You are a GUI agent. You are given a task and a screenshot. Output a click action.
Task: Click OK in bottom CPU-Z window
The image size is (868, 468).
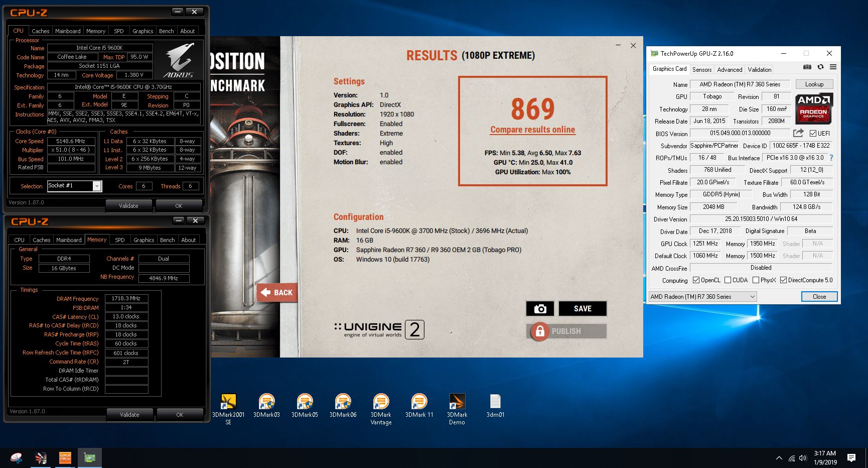click(180, 415)
